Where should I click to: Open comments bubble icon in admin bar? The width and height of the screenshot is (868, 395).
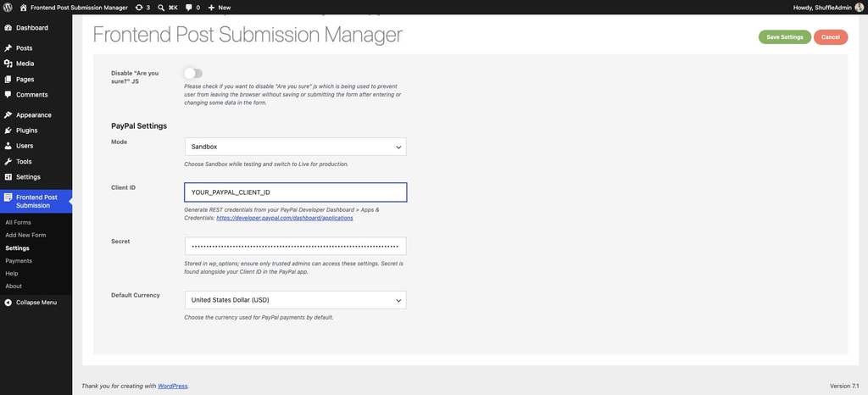pos(189,8)
